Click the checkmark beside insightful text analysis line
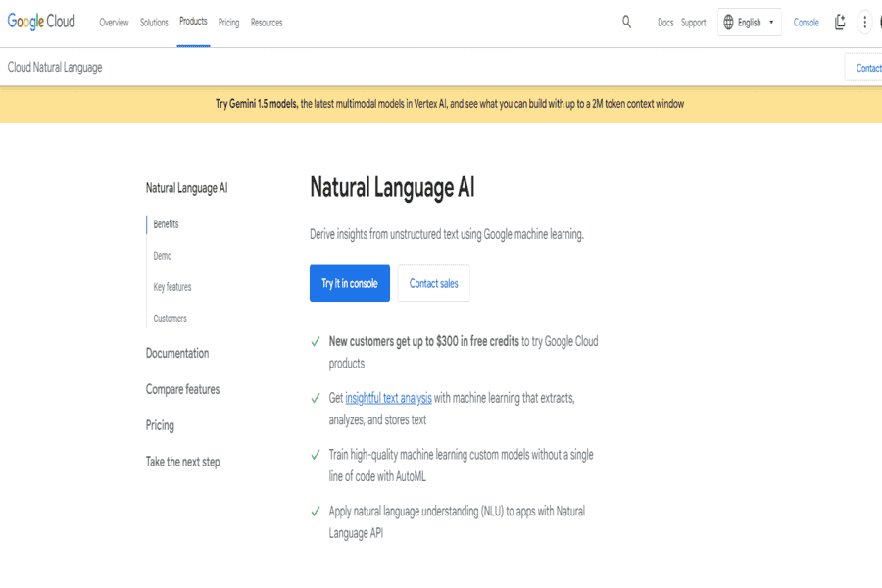 click(316, 399)
